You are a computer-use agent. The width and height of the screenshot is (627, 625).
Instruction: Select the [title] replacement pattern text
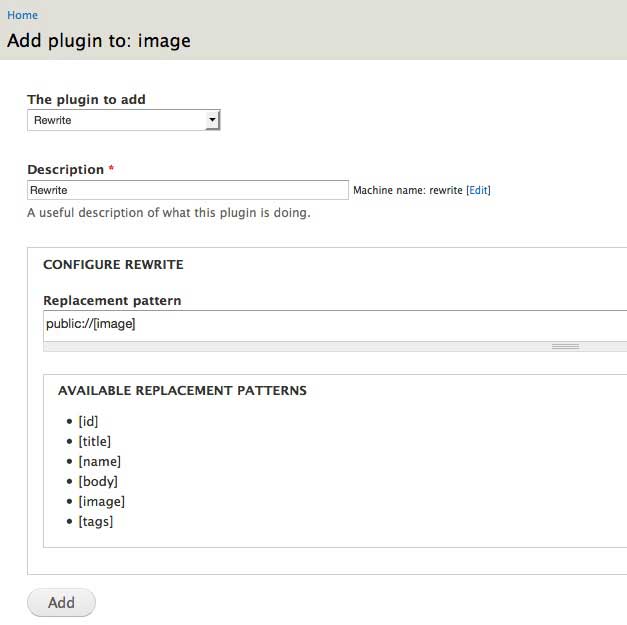(95, 441)
